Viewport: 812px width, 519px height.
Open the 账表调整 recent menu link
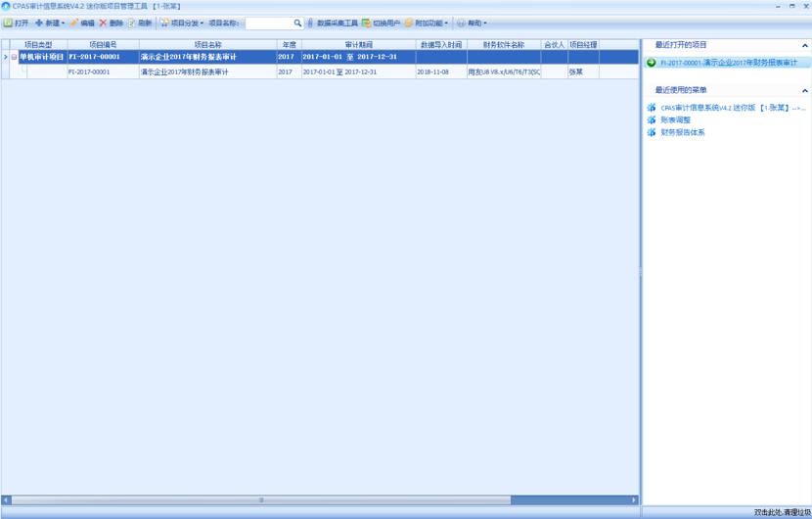[675, 119]
